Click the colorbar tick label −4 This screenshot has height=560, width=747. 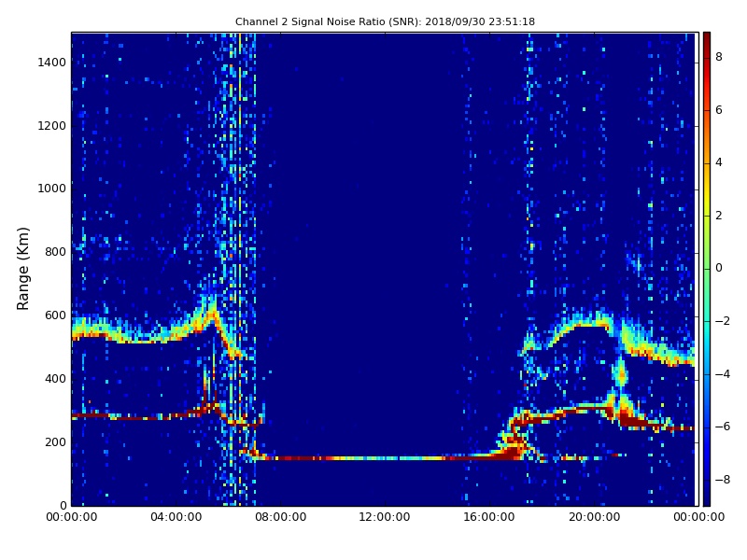tap(723, 374)
